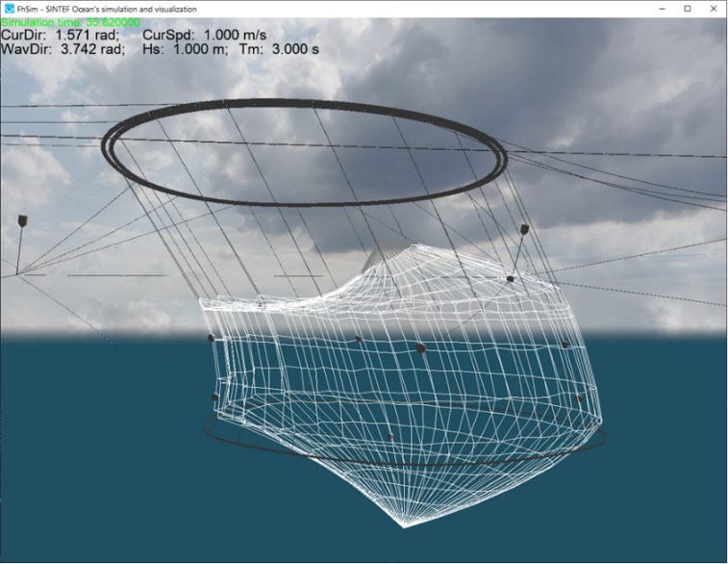Click the bottom tip of the net cone
Viewport: 728px width, 564px height.
[404, 525]
